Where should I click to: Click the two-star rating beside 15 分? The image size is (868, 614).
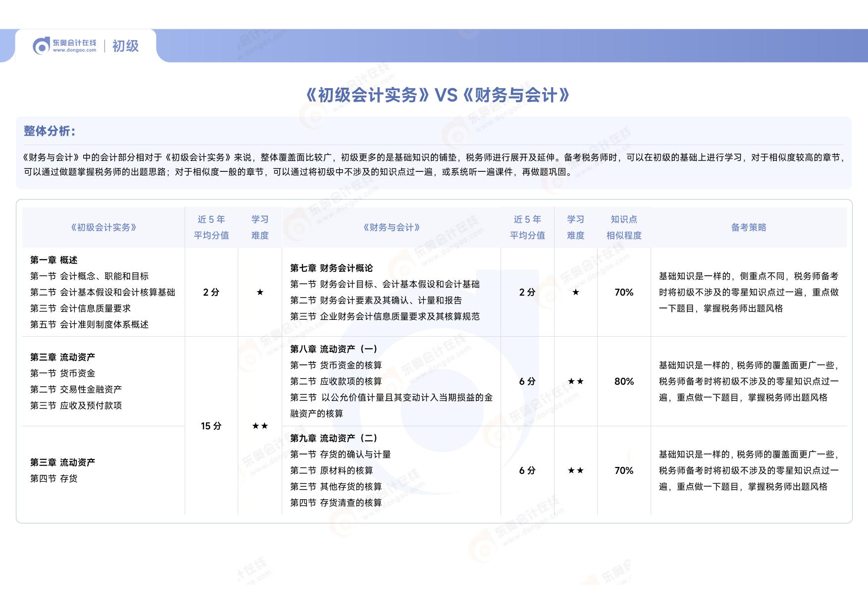pyautogui.click(x=260, y=426)
